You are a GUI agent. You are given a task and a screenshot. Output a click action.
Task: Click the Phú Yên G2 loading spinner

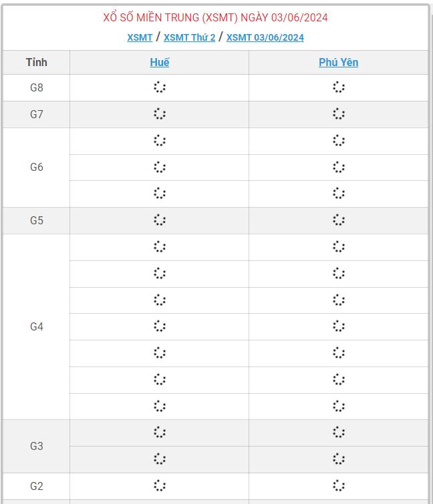pos(338,485)
